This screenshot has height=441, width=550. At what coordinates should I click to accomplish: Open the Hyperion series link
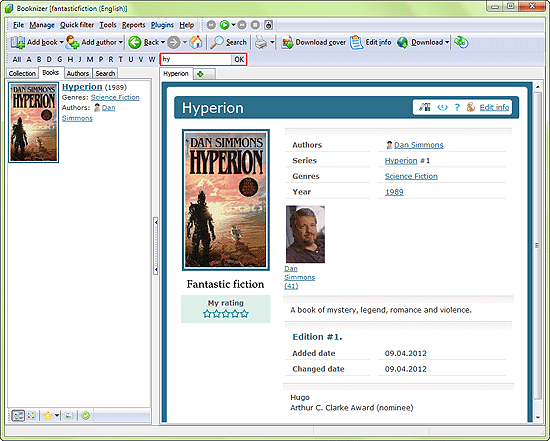point(401,160)
